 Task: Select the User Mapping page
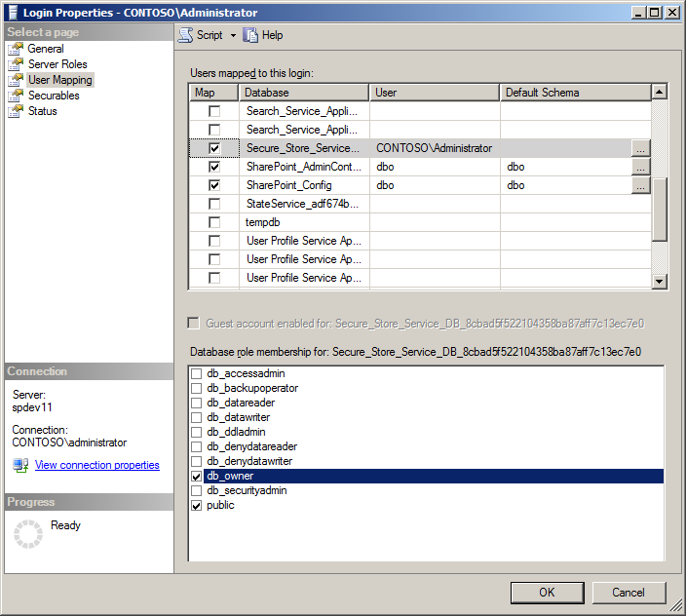tap(60, 80)
